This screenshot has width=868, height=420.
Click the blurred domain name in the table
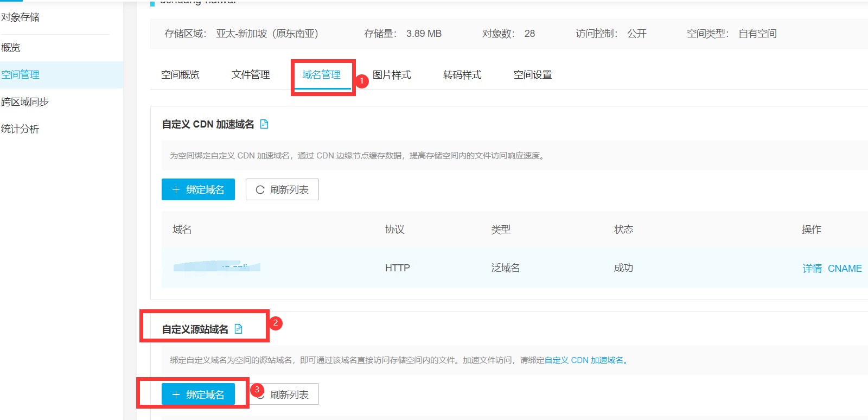(x=217, y=266)
